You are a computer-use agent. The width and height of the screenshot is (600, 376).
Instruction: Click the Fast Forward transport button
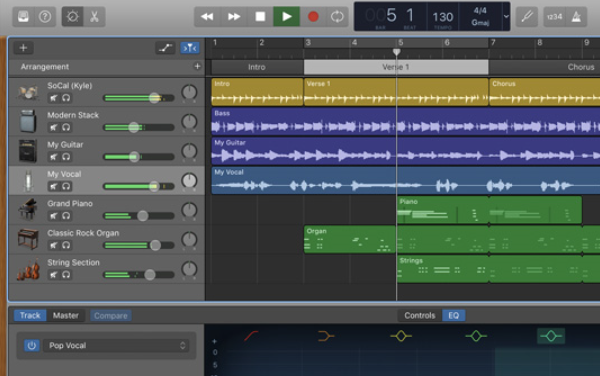tap(234, 16)
